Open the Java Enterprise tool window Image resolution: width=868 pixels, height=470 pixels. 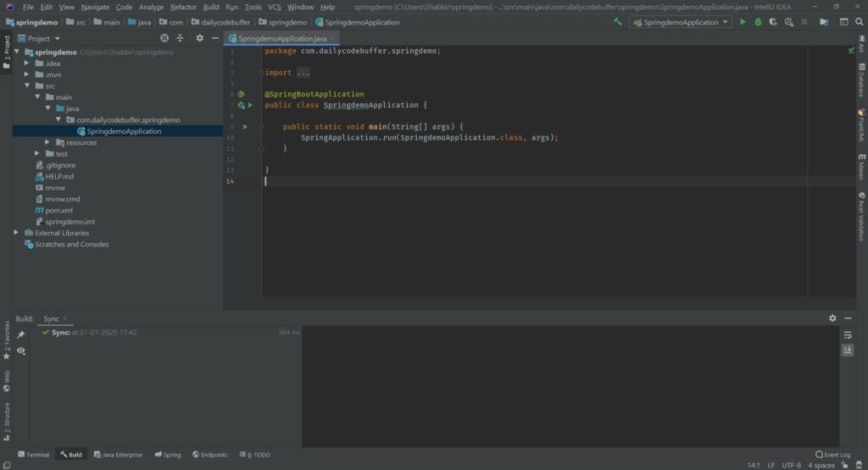coord(118,455)
